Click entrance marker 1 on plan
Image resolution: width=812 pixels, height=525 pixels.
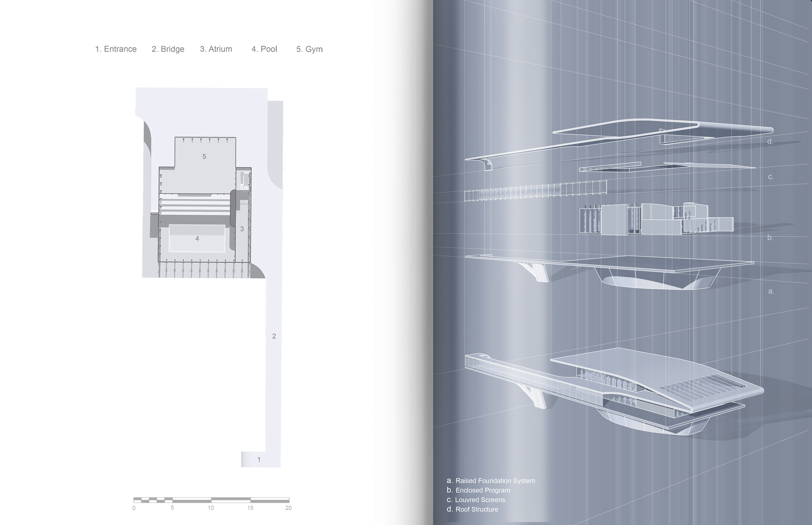259,460
